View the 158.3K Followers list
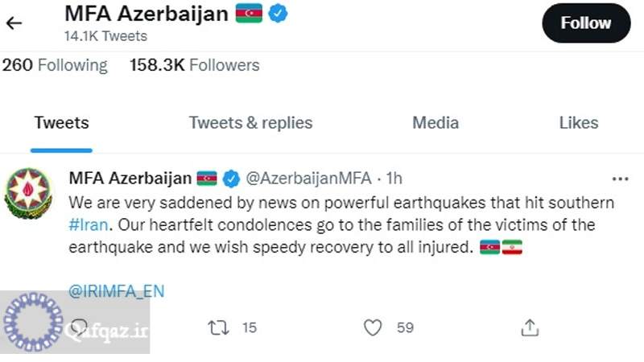 [195, 65]
